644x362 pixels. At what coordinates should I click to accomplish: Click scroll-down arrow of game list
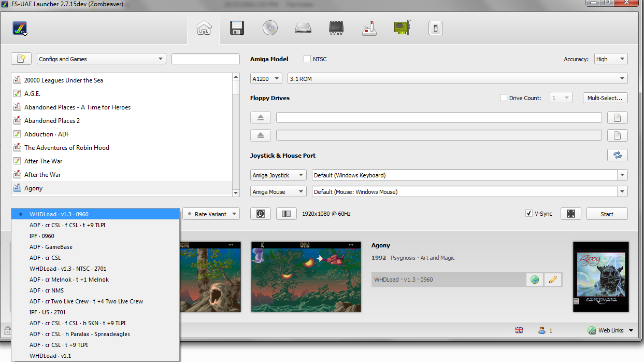pos(236,193)
